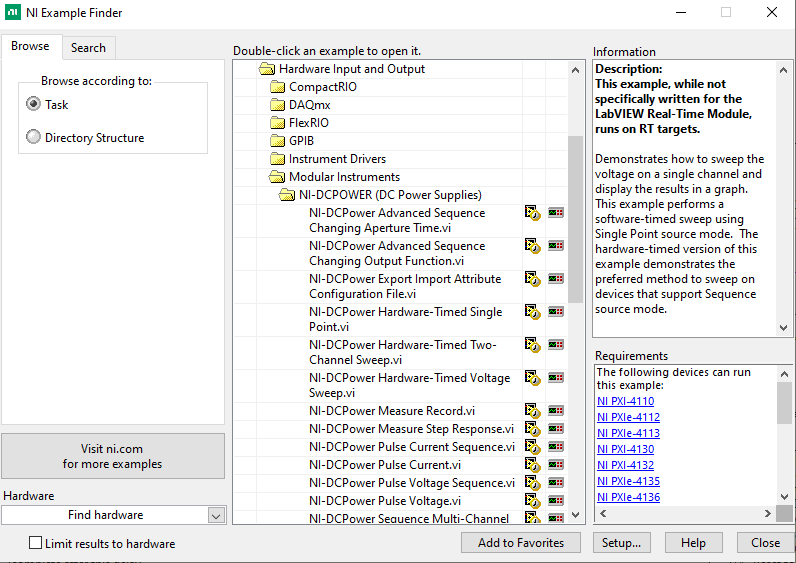Open the NI PXIe-4135 device link
The height and width of the screenshot is (563, 796).
click(x=628, y=481)
